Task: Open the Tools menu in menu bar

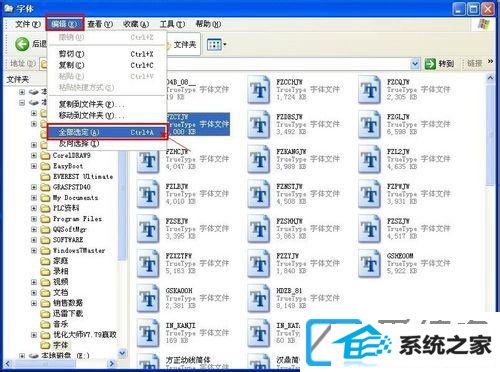Action: (x=172, y=24)
